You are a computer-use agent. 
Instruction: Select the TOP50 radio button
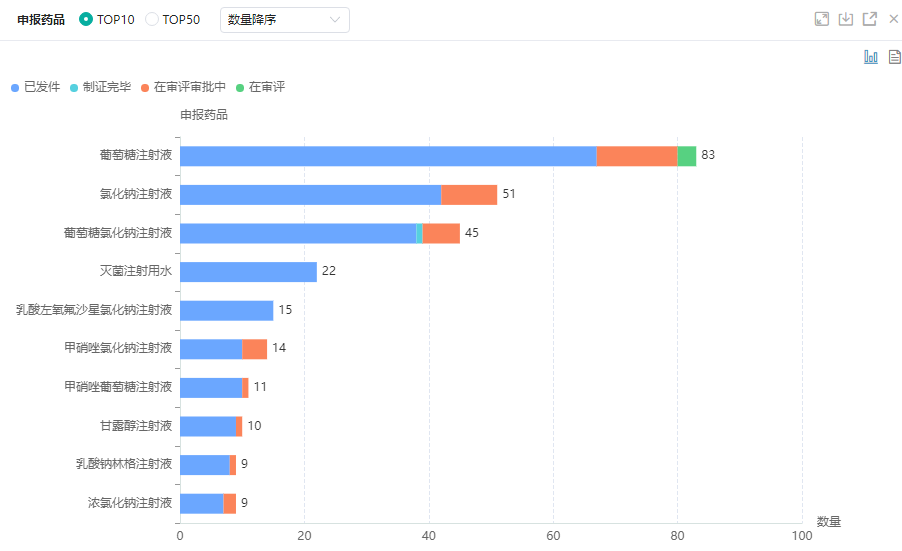point(152,20)
